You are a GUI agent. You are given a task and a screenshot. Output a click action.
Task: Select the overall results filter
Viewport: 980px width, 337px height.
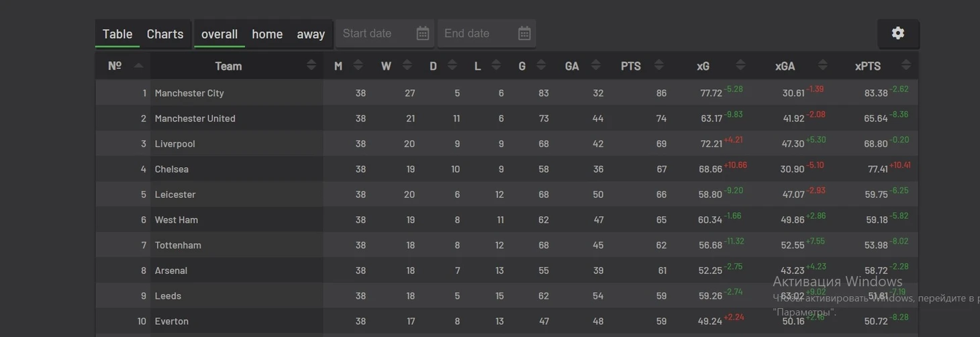219,34
